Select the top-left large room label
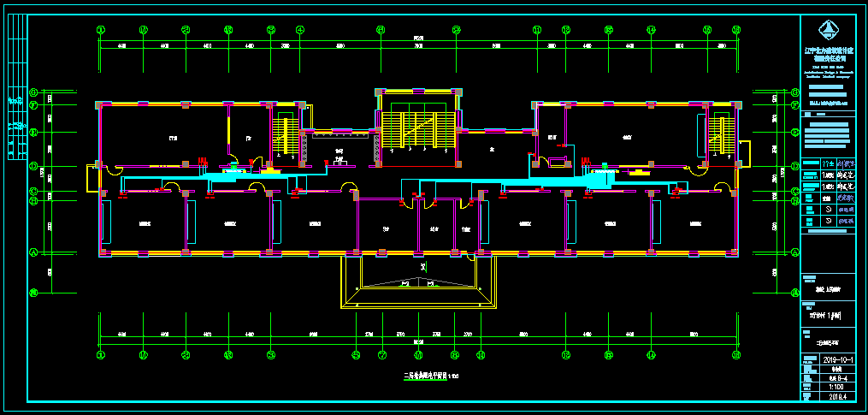This screenshot has height=415, width=868. [172, 137]
